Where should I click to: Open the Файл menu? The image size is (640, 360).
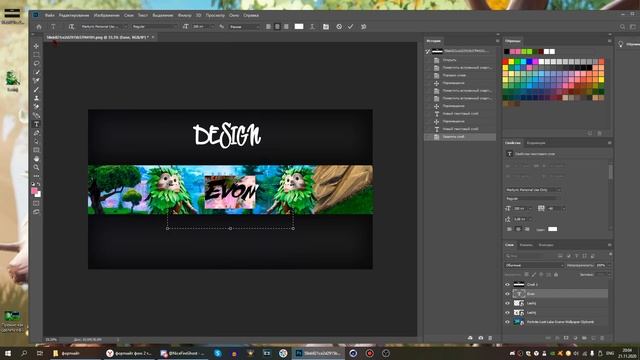click(49, 15)
